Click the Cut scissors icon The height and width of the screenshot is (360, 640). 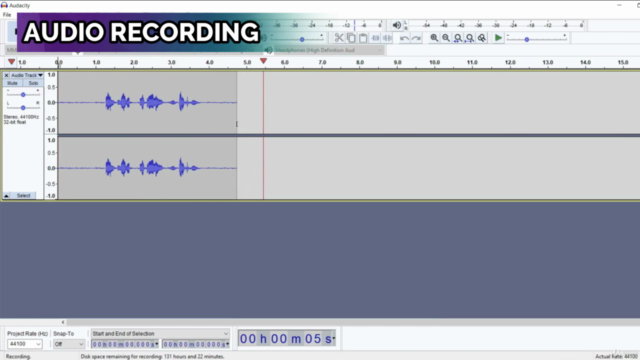pyautogui.click(x=339, y=38)
